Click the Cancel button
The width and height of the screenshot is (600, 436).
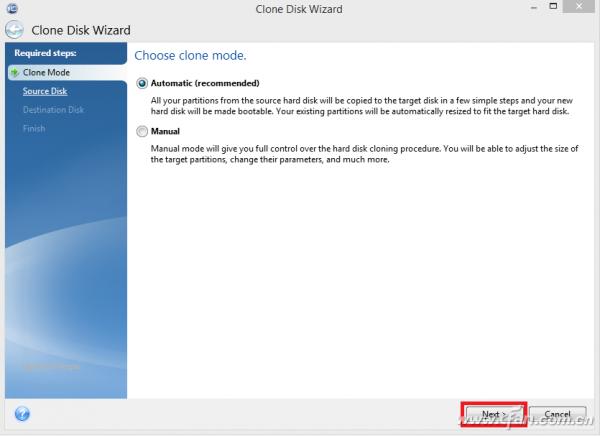(x=557, y=414)
